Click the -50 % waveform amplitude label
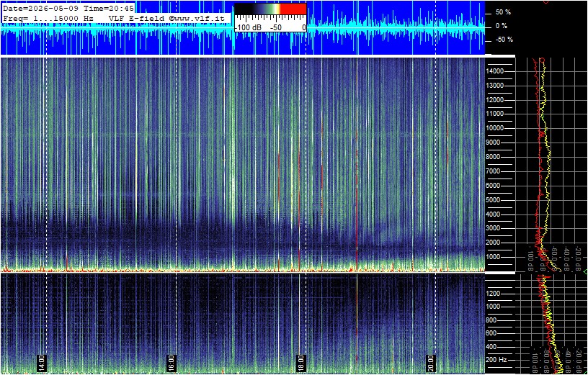The image size is (588, 375). tap(503, 40)
